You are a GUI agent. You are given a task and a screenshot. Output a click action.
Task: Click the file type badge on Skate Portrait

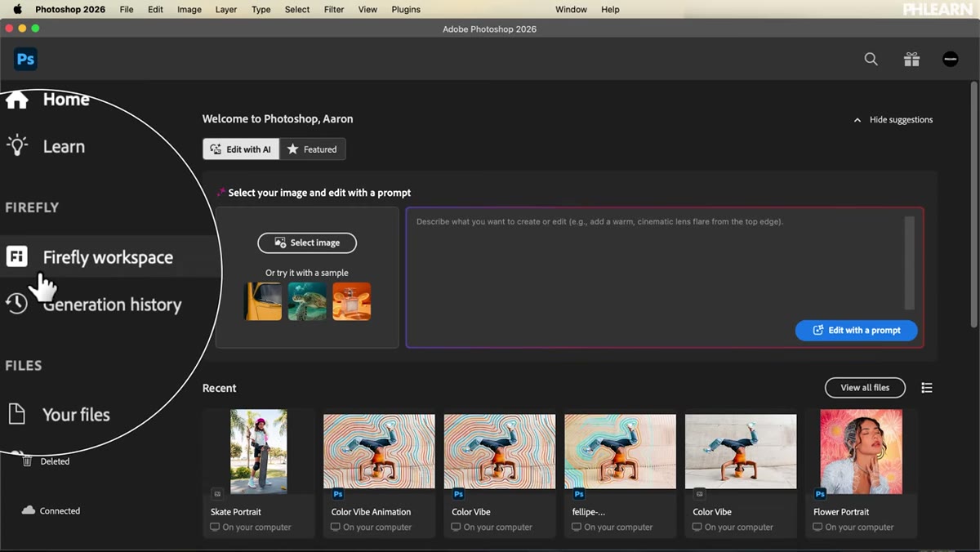coord(217,494)
